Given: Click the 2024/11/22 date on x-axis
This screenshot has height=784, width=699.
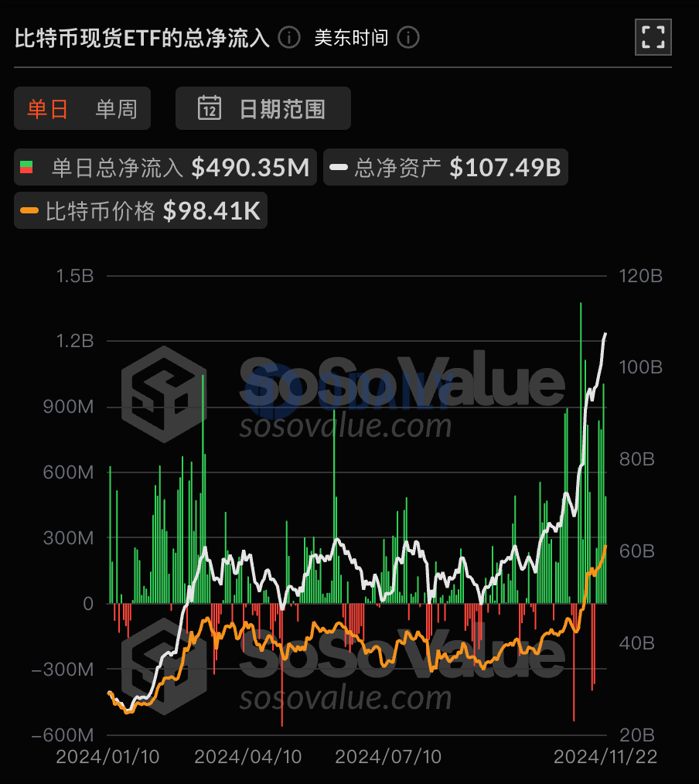Looking at the screenshot, I should click(x=605, y=756).
